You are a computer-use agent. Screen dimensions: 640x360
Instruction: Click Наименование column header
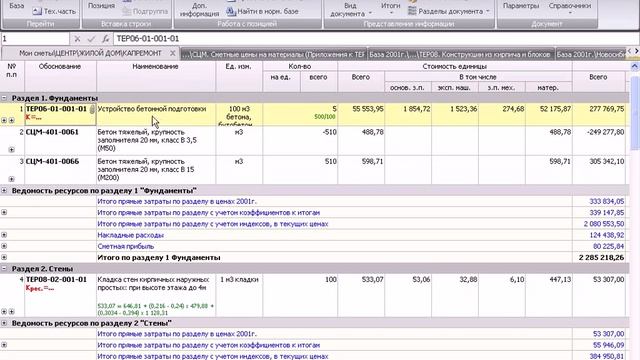pyautogui.click(x=156, y=76)
